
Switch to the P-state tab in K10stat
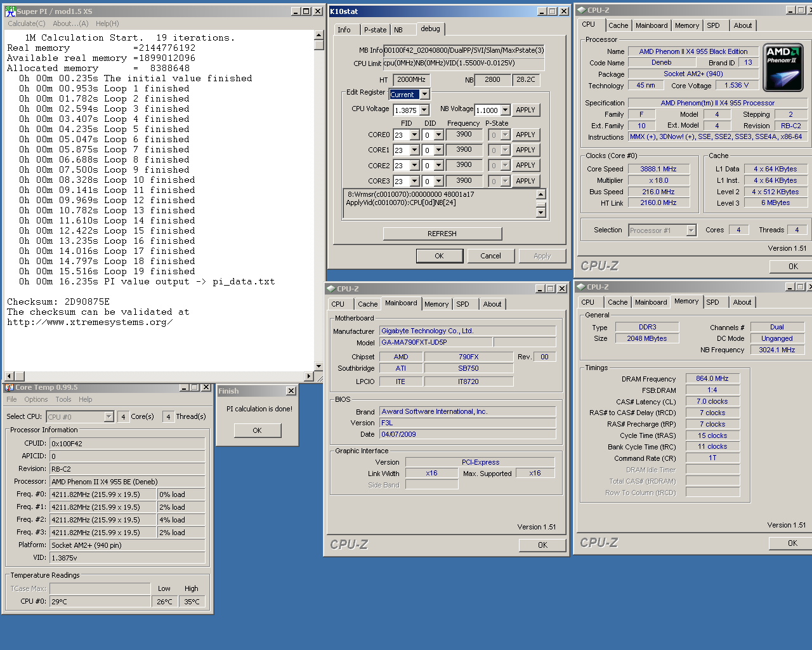[x=375, y=30]
